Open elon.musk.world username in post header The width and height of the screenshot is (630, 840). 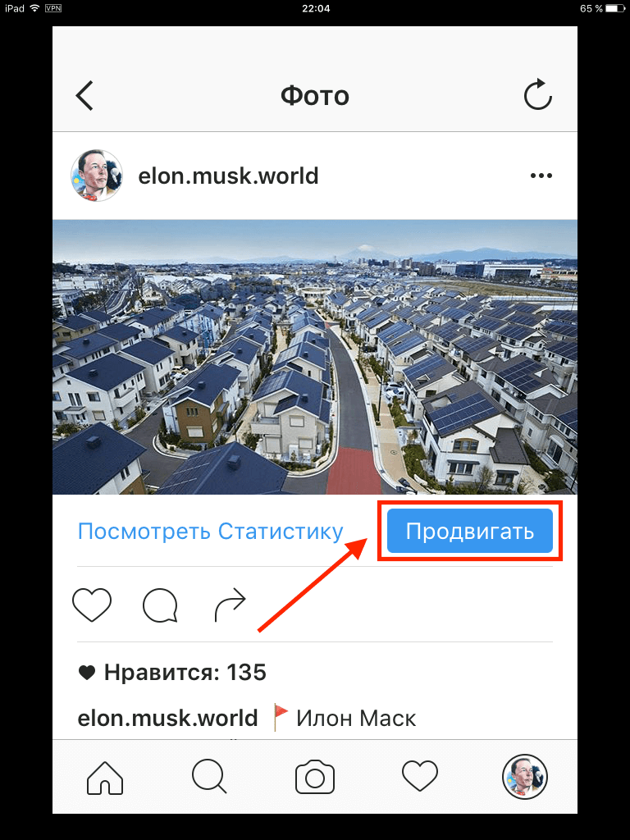[x=228, y=176]
